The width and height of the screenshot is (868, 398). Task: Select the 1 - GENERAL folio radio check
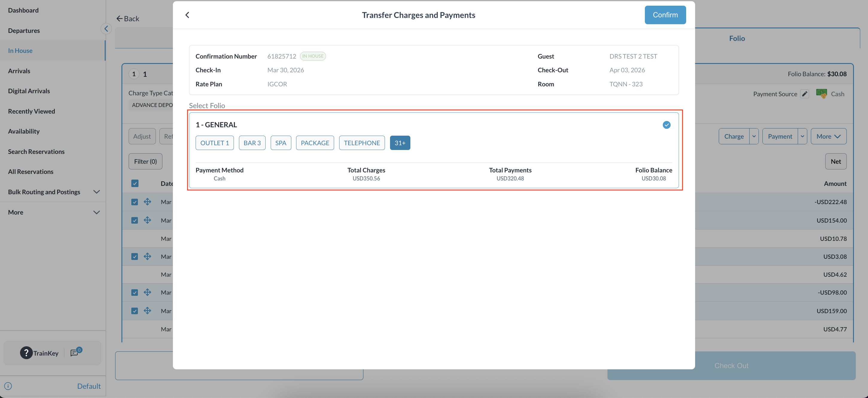[x=666, y=125]
